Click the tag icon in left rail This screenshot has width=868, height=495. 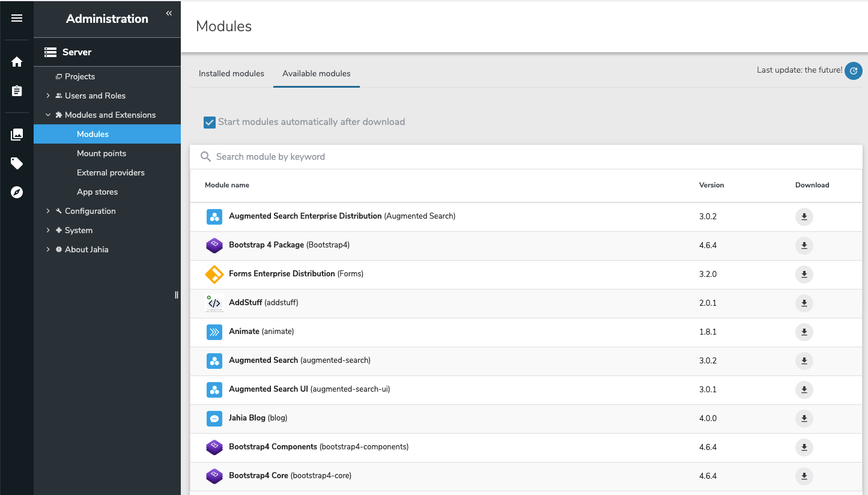tap(17, 163)
